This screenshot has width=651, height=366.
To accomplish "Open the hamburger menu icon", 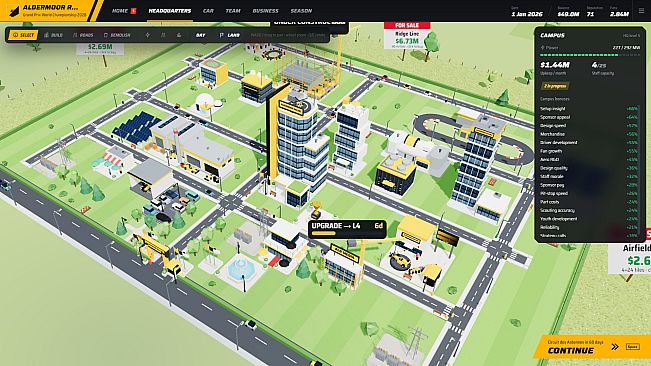I will click(x=641, y=11).
